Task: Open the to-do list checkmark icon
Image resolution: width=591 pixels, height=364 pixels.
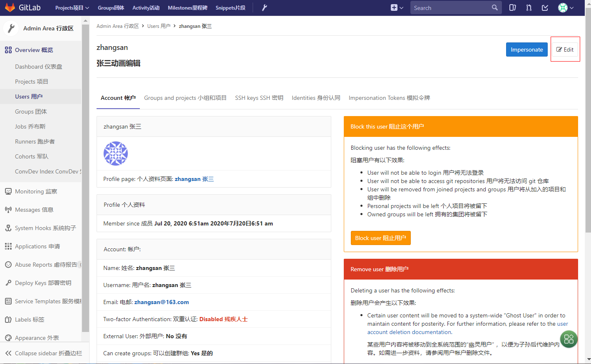Action: pyautogui.click(x=545, y=7)
